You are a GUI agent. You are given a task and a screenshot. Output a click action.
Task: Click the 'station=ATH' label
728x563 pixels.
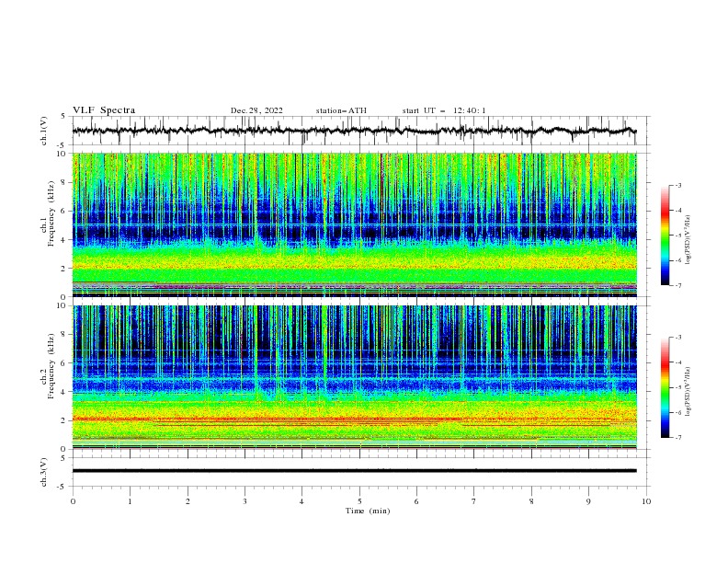click(341, 110)
